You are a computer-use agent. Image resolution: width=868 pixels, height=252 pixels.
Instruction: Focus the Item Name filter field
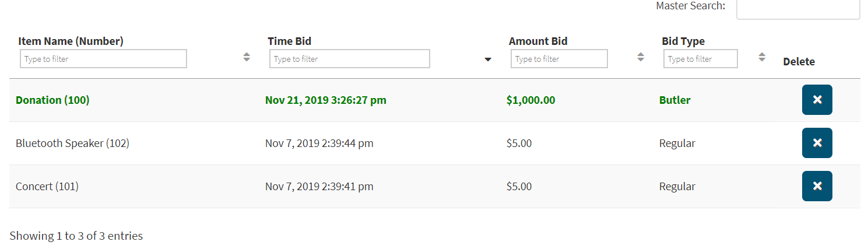pos(103,59)
